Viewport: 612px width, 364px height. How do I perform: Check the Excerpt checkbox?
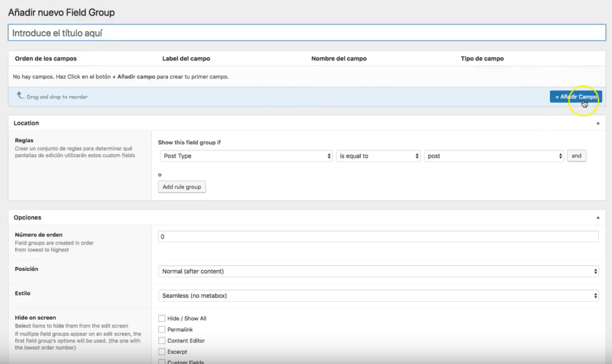coord(161,352)
